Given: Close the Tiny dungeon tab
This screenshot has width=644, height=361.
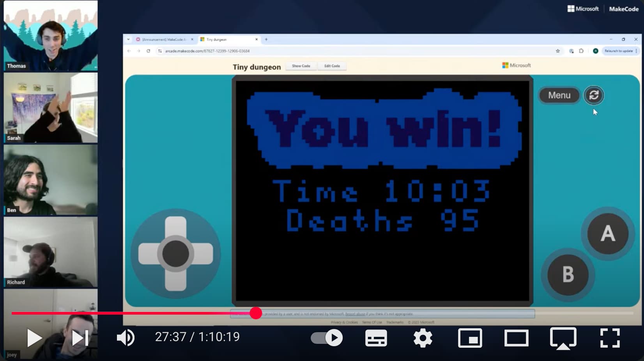Looking at the screenshot, I should tap(257, 39).
